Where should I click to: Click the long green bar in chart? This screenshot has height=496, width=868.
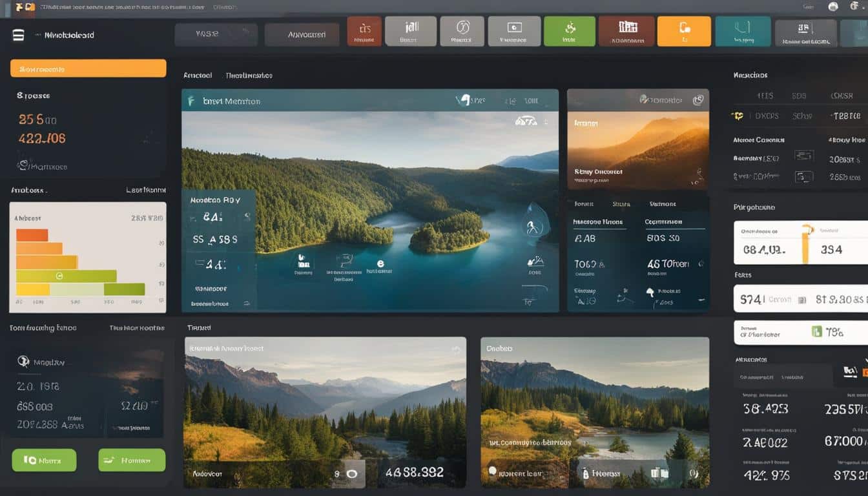pos(66,276)
